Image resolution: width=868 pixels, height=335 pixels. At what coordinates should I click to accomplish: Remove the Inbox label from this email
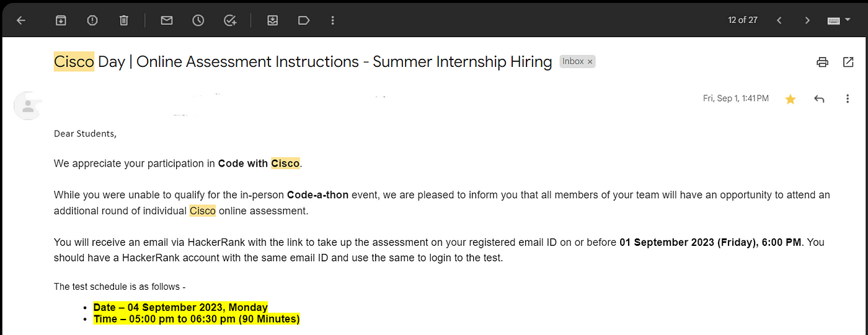(590, 61)
